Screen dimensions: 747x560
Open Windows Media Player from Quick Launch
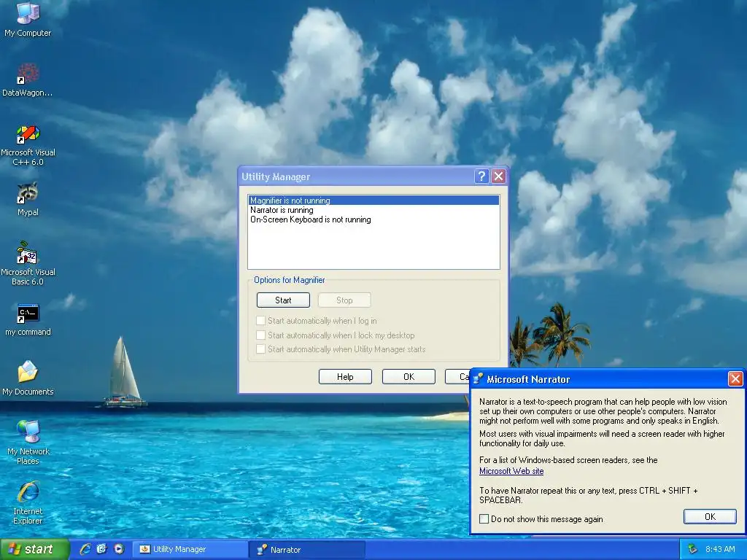point(119,549)
